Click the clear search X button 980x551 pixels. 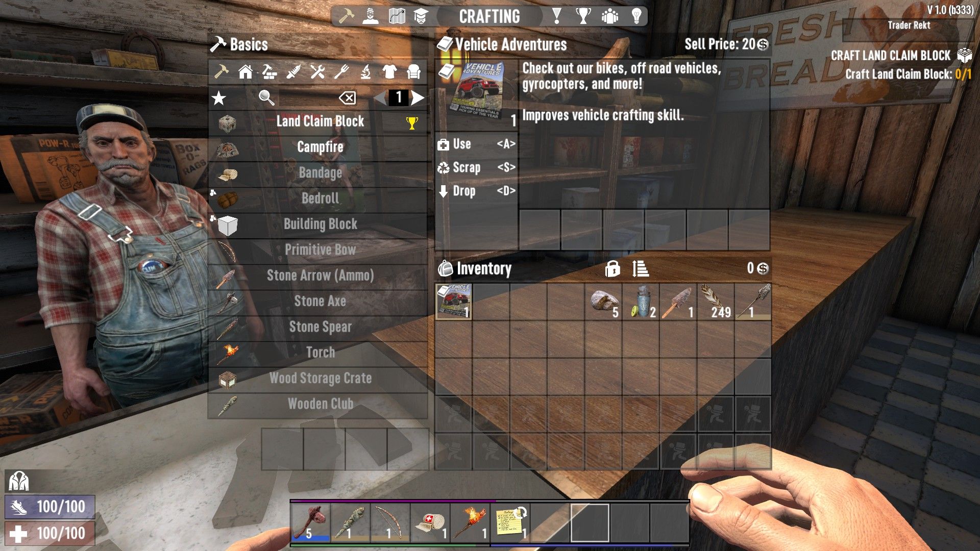(x=348, y=97)
